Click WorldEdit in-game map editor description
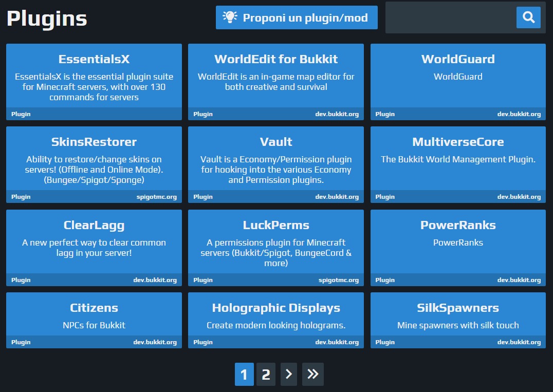Viewport: 553px width, 392px height. 276,82
